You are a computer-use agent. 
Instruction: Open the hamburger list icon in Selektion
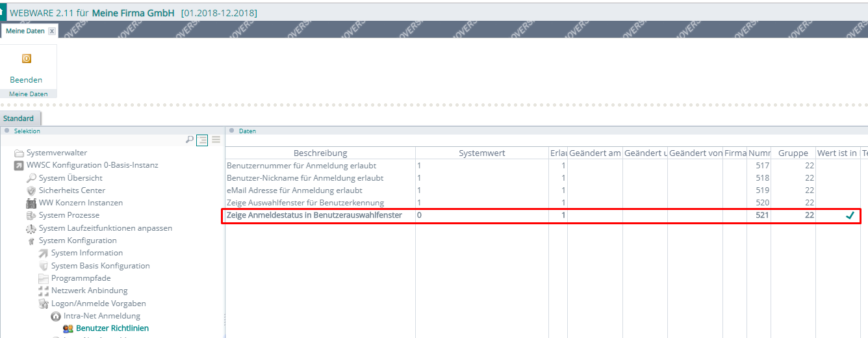(x=216, y=139)
